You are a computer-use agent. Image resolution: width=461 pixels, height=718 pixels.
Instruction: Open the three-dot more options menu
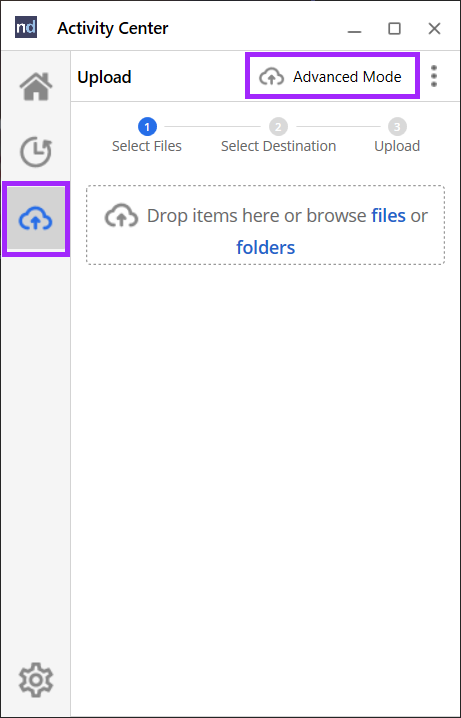pos(434,76)
